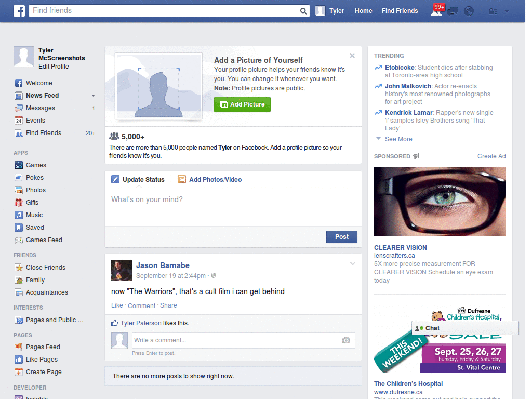The height and width of the screenshot is (399, 532).
Task: Dismiss Add a Picture card
Action: 352,56
